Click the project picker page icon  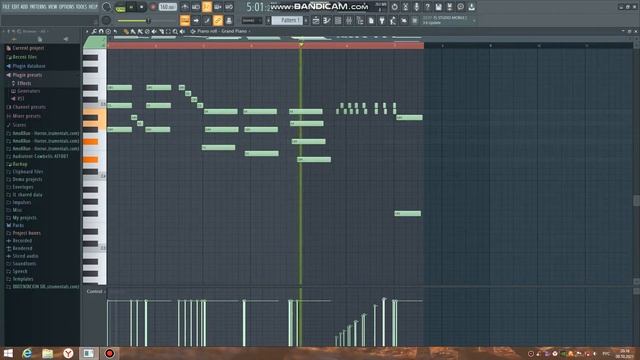(371, 20)
